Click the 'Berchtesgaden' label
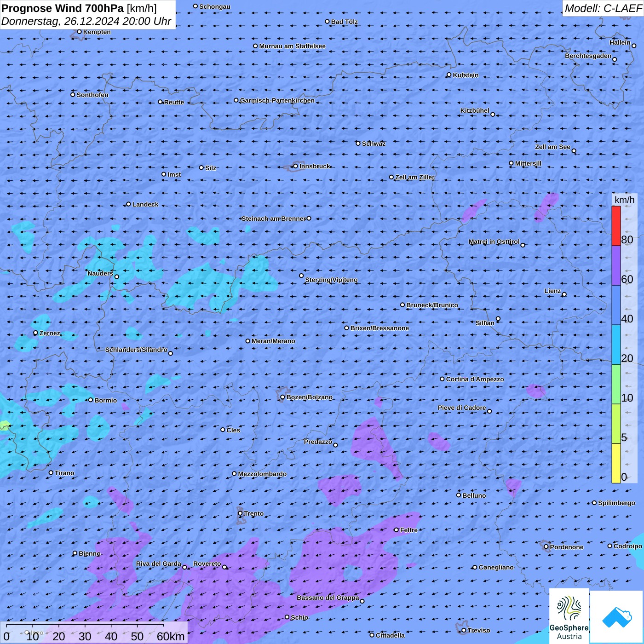The width and height of the screenshot is (644, 644). [588, 56]
